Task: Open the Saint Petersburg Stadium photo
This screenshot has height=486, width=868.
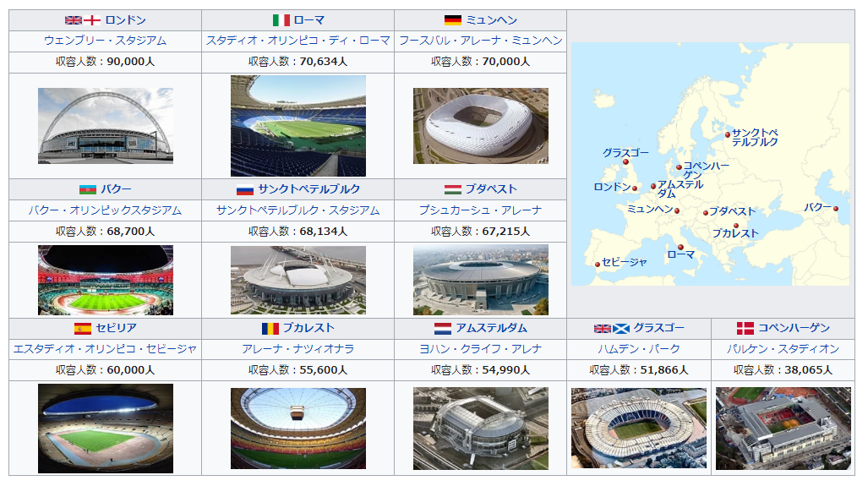Action: (x=298, y=280)
